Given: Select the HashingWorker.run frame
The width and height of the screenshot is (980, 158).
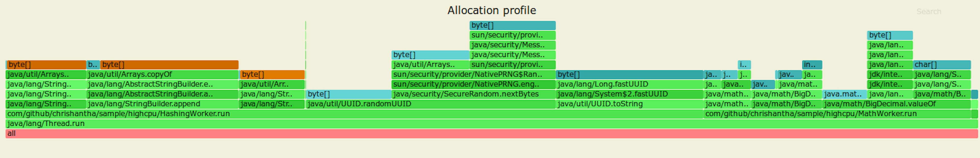Looking at the screenshot, I should tap(354, 114).
